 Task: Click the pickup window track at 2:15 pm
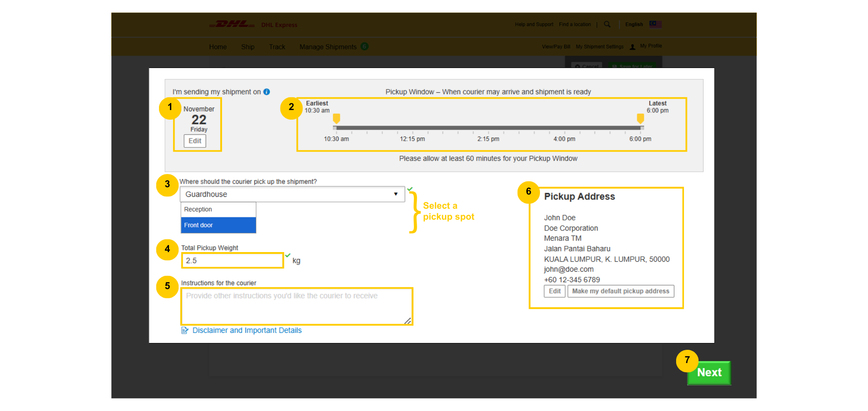tap(488, 128)
